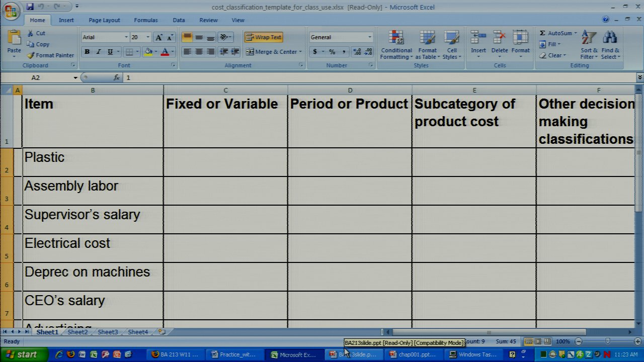The image size is (644, 362).
Task: Expand the General number format dropdown
Action: tap(369, 37)
